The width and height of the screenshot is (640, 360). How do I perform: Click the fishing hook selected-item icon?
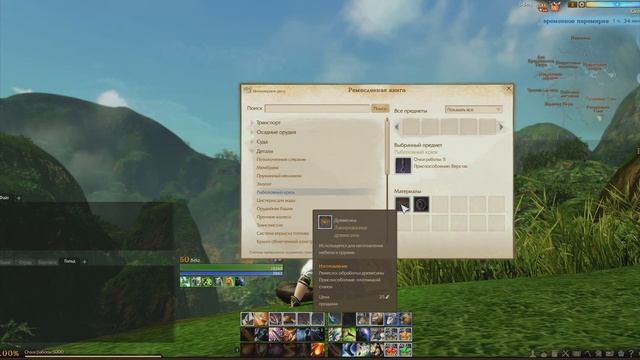point(403,165)
